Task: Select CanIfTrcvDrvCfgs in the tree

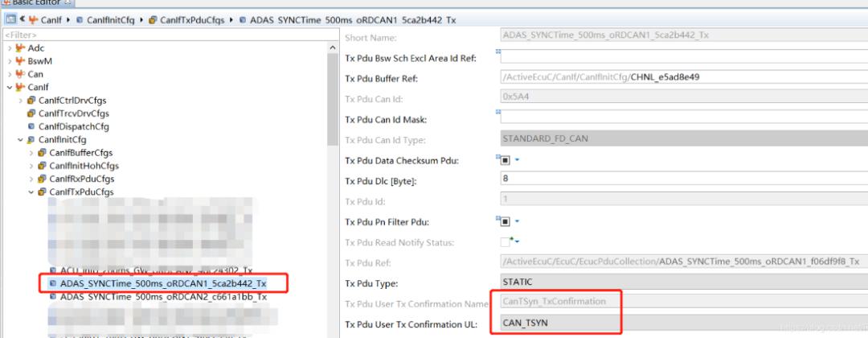Action: point(74,113)
